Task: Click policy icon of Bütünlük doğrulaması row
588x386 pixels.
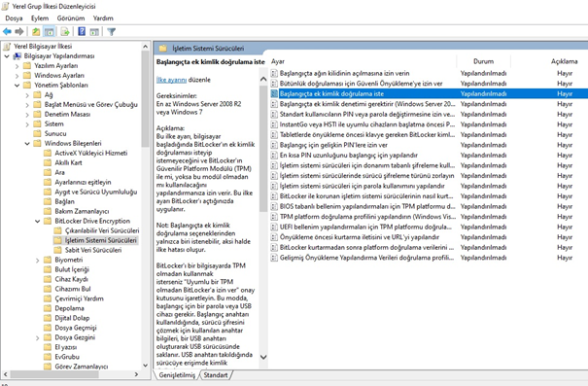Action: (274, 84)
